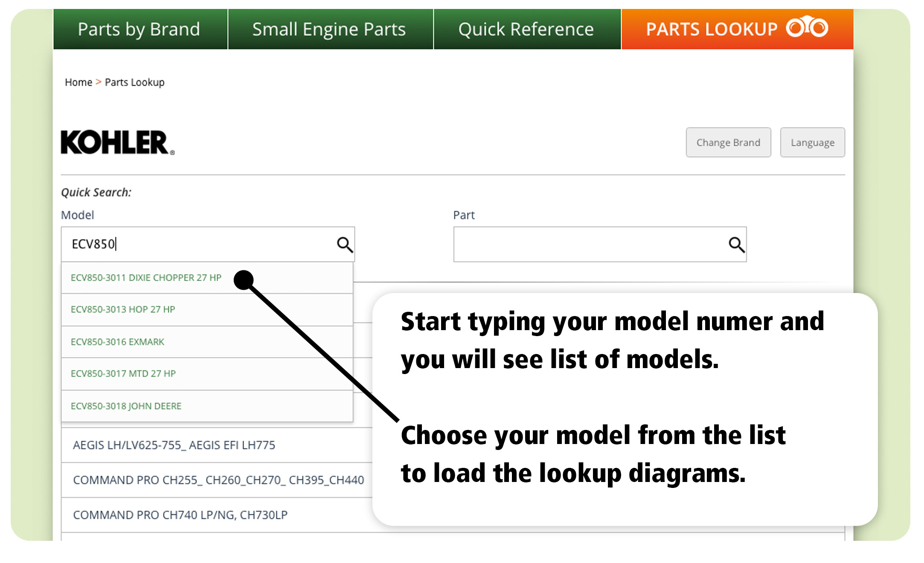Open COMMAND PRO CH740 LP/NG, CH730LP row
This screenshot has width=924, height=563.
click(x=217, y=515)
